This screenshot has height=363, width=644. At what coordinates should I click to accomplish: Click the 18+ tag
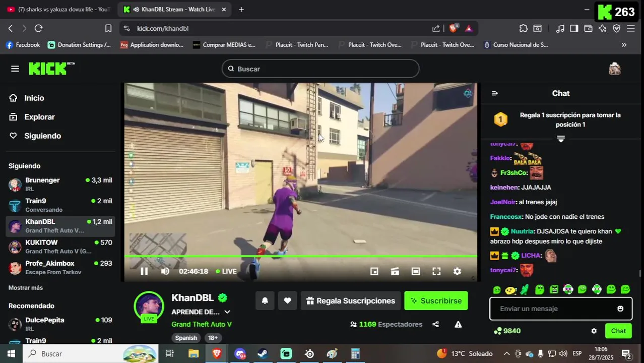(x=213, y=338)
